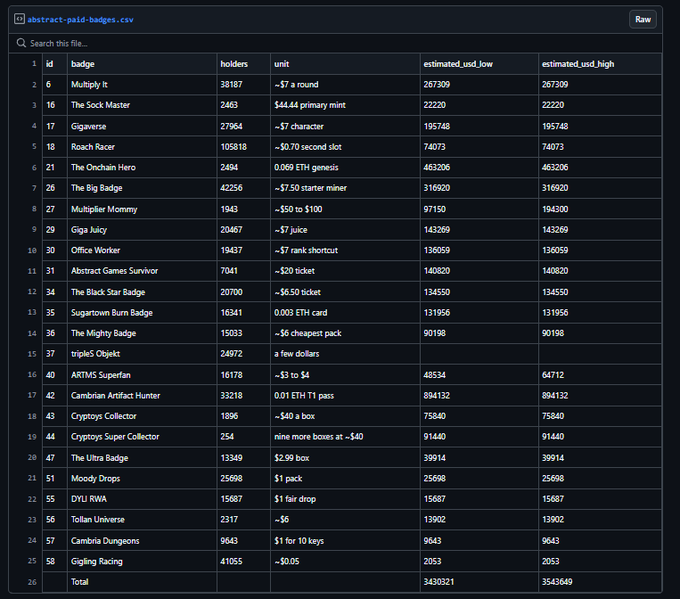Screen dimensions: 680x599
Task: Click 'Sugartown Burn Badge' cell
Action: [x=142, y=312]
